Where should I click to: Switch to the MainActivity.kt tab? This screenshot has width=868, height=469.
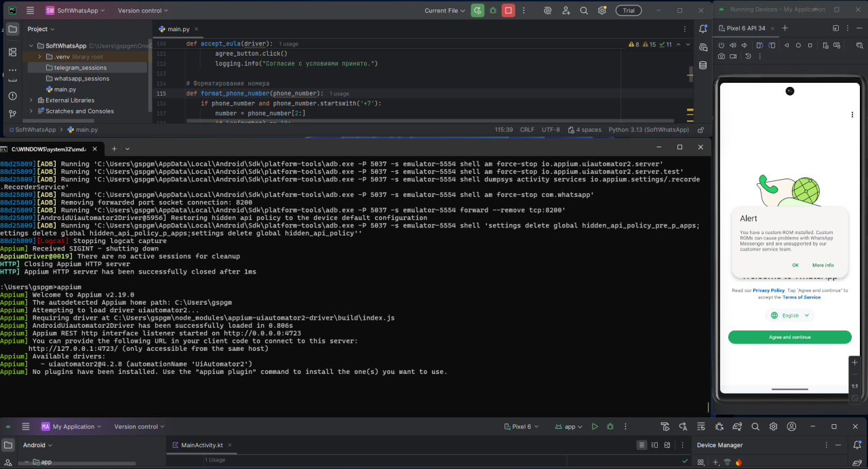tap(201, 445)
